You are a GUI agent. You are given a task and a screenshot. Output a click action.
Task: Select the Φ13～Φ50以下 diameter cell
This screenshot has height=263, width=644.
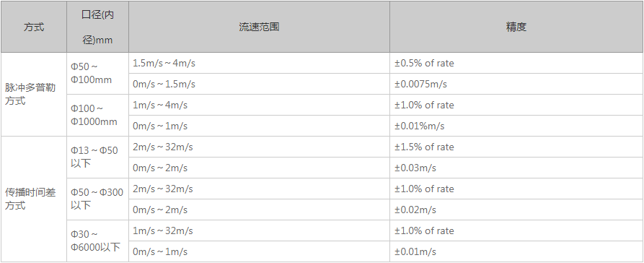(98, 157)
